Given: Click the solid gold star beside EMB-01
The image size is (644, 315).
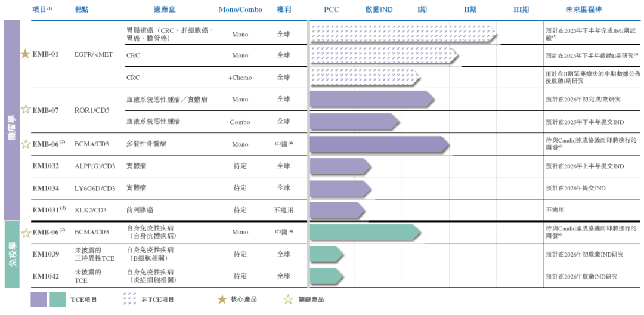Looking at the screenshot, I should click(26, 54).
